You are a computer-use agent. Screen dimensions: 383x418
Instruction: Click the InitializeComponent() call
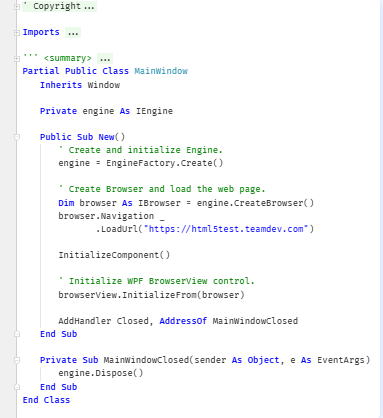click(114, 255)
